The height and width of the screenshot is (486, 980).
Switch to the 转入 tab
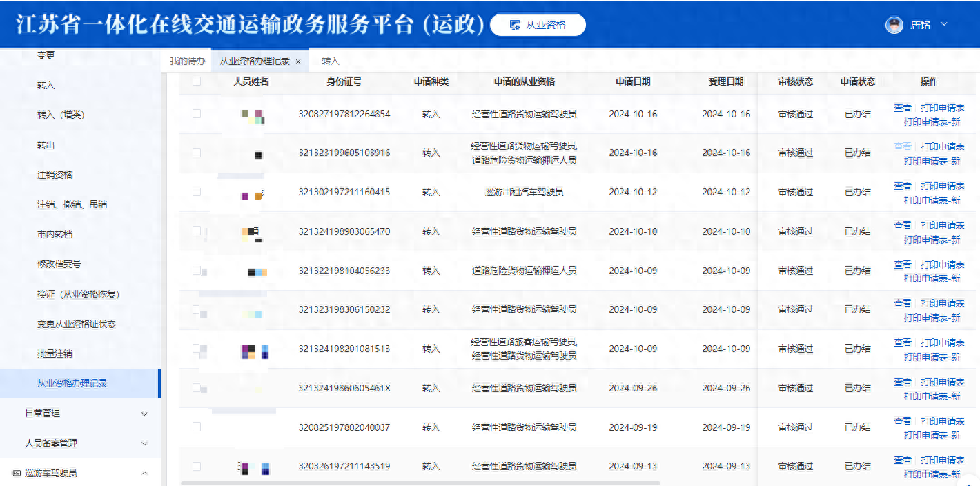point(331,61)
